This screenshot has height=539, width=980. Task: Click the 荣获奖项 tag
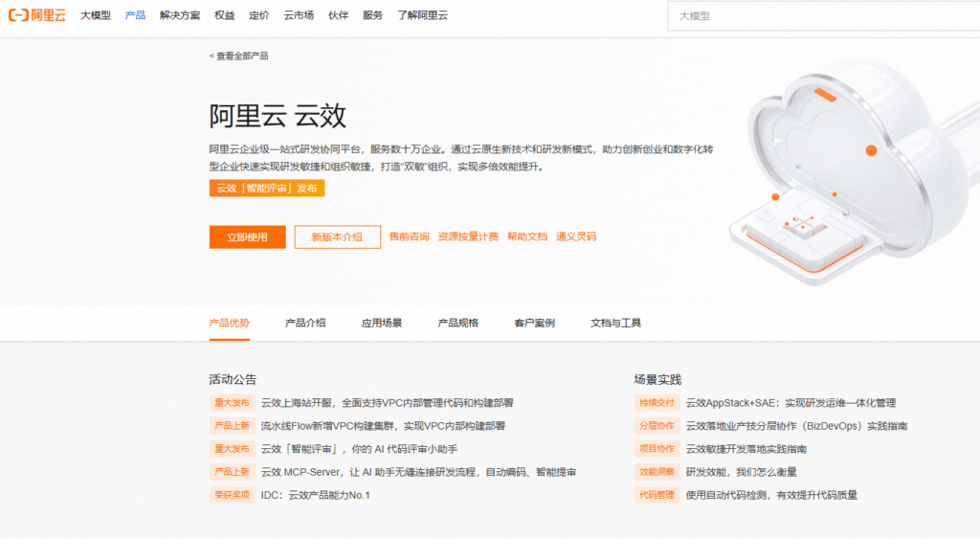pos(232,495)
